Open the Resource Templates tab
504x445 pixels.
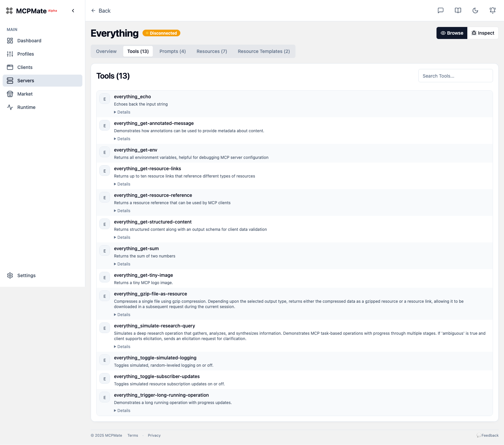(264, 51)
